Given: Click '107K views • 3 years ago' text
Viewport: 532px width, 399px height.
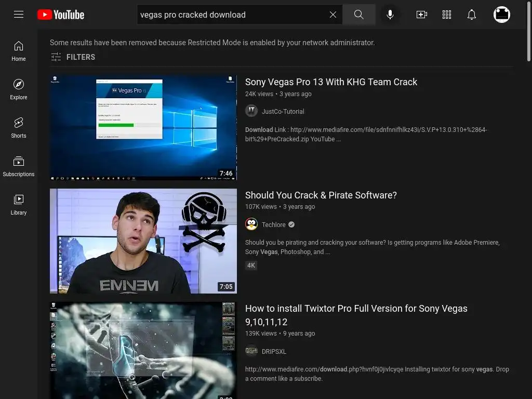Looking at the screenshot, I should pyautogui.click(x=280, y=207).
